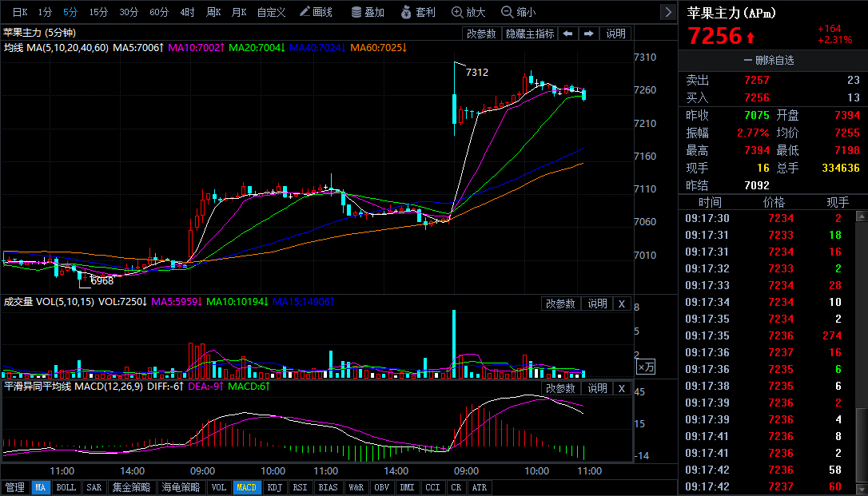This screenshot has width=868, height=496.
Task: Toggle 隐藏主指标 main indicator visibility
Action: pyautogui.click(x=530, y=34)
